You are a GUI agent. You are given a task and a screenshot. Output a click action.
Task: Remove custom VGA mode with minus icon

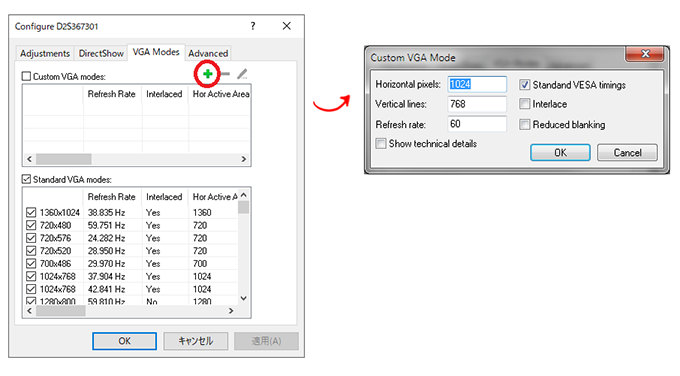coord(225,74)
